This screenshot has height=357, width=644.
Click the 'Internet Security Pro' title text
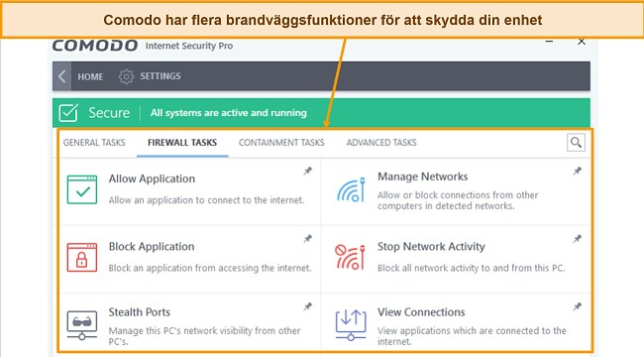189,46
